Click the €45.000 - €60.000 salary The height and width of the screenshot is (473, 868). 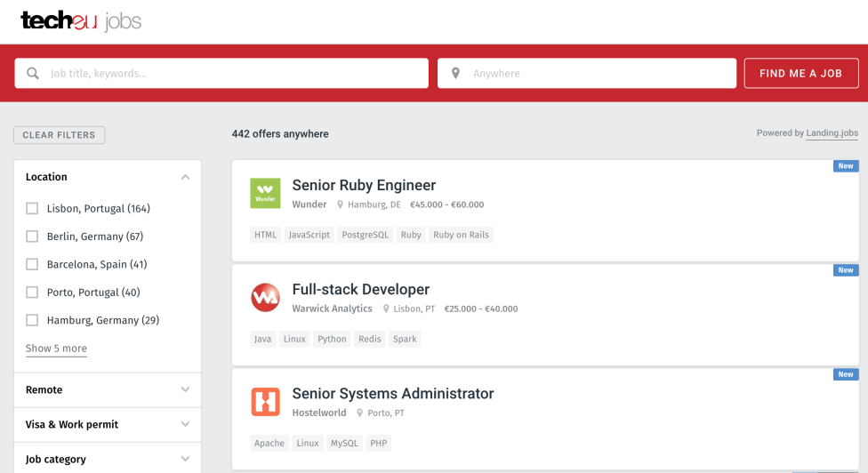pyautogui.click(x=446, y=204)
